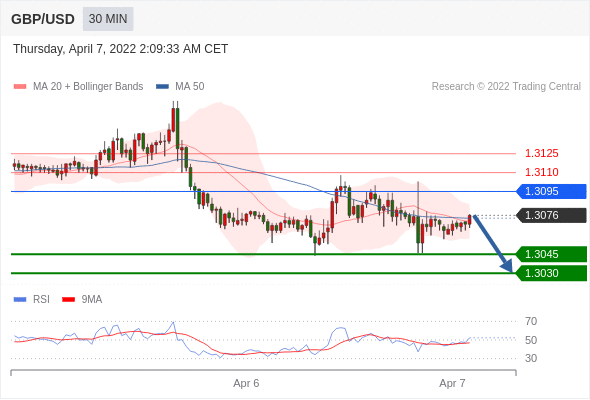Image resolution: width=590 pixels, height=400 pixels.
Task: Toggle the 9MA legend swatch
Action: [68, 300]
